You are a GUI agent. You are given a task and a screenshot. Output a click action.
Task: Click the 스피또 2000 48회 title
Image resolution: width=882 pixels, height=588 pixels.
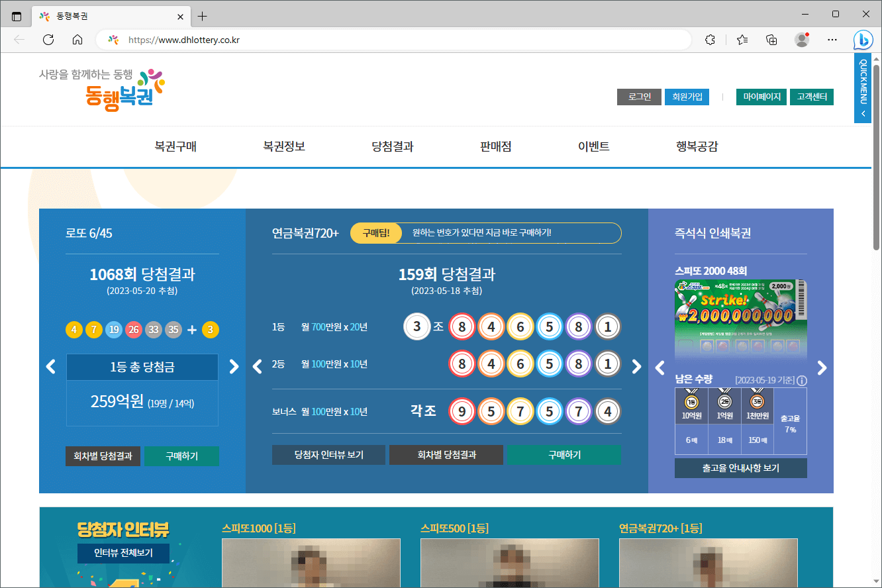click(x=711, y=271)
